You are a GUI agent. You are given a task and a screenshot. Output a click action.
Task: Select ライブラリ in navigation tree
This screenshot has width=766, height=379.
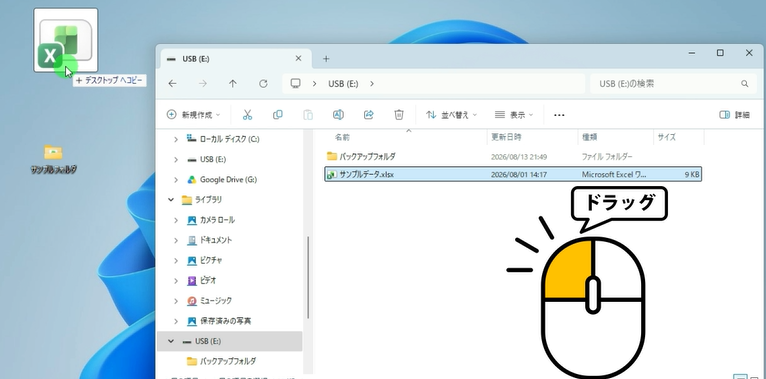click(208, 200)
